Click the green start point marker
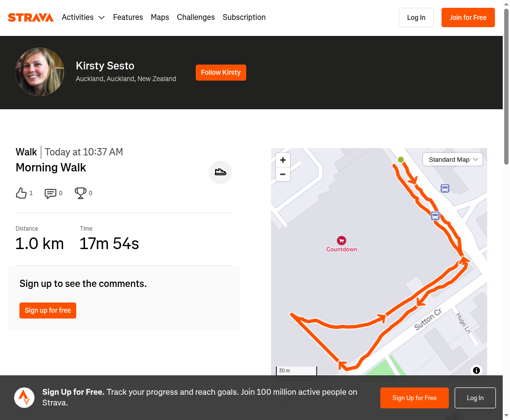This screenshot has width=510, height=420. 401,160
